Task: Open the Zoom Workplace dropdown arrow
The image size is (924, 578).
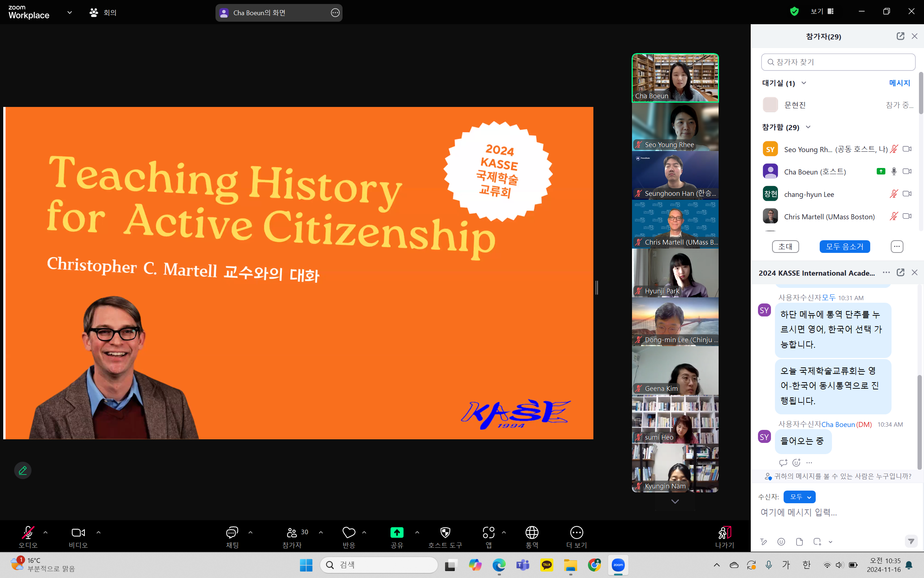Action: point(70,13)
